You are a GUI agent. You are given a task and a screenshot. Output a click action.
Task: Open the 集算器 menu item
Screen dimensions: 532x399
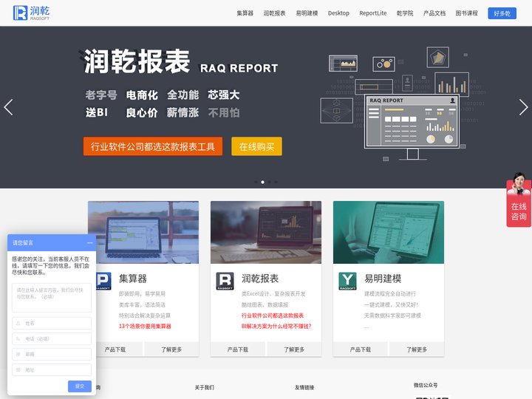click(x=245, y=13)
